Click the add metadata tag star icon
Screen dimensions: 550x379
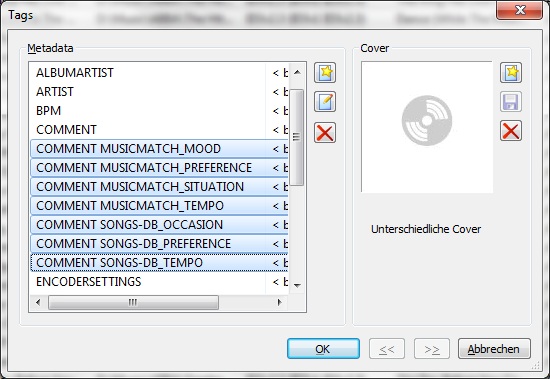click(x=325, y=73)
